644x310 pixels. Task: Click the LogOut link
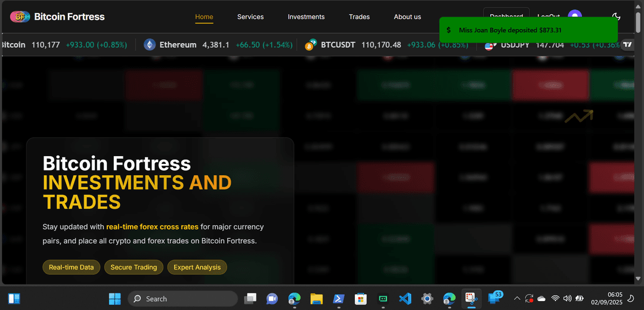(549, 16)
